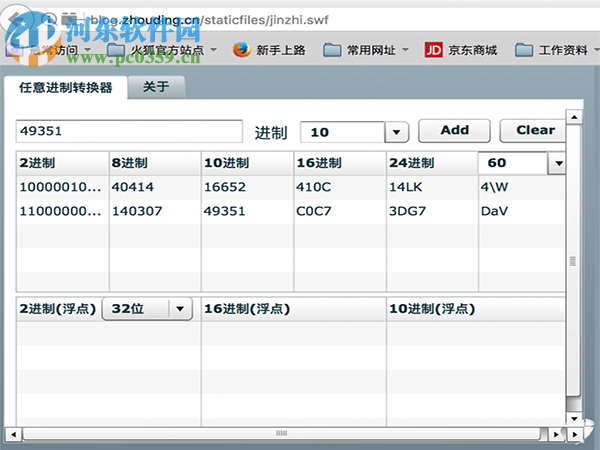Viewport: 600px width, 450px height.
Task: Select the decimal cell 16652
Action: click(x=248, y=187)
